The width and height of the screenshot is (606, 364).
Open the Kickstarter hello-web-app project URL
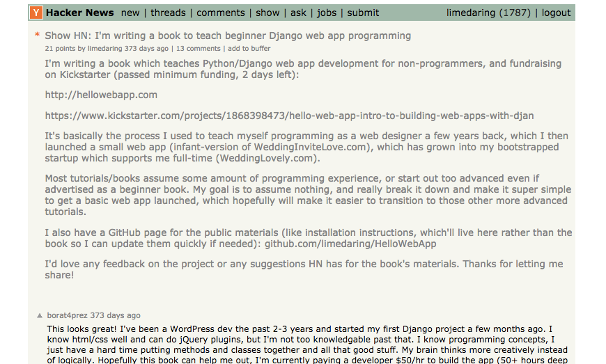[290, 116]
